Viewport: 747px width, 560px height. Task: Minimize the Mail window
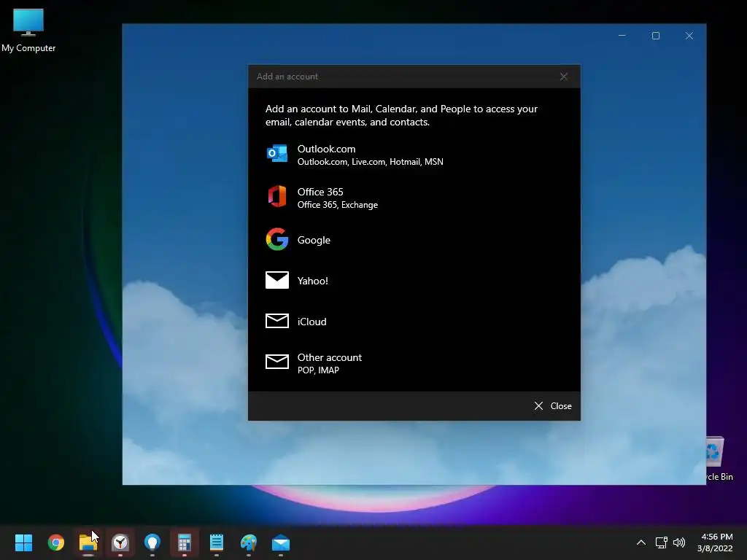[622, 36]
